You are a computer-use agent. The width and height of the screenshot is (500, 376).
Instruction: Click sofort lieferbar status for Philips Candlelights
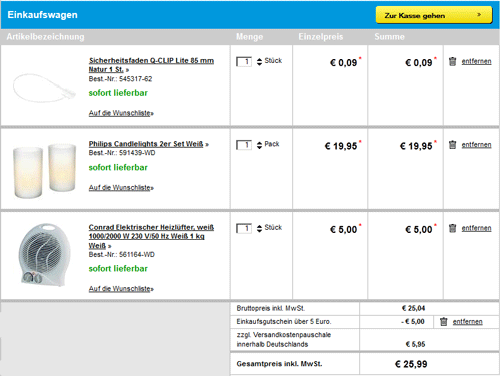tap(118, 167)
